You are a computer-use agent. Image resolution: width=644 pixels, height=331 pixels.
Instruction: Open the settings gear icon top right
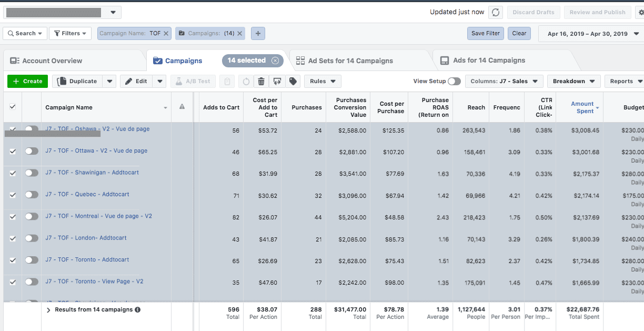(640, 12)
